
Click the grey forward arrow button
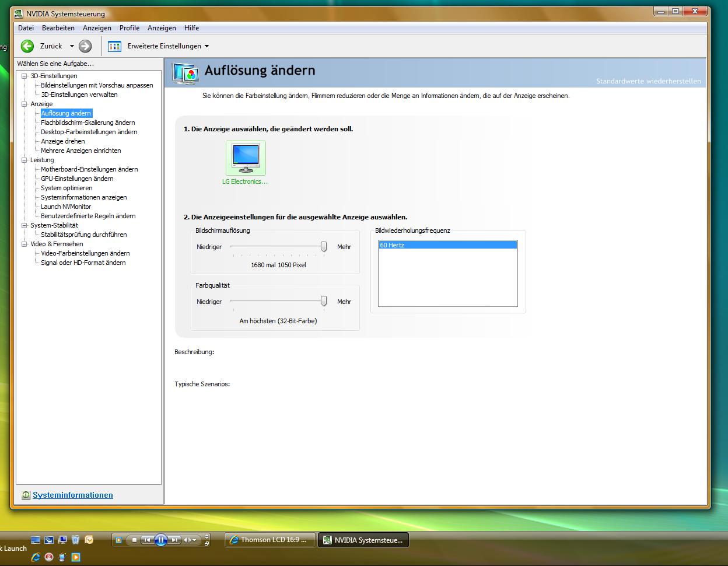pyautogui.click(x=85, y=46)
